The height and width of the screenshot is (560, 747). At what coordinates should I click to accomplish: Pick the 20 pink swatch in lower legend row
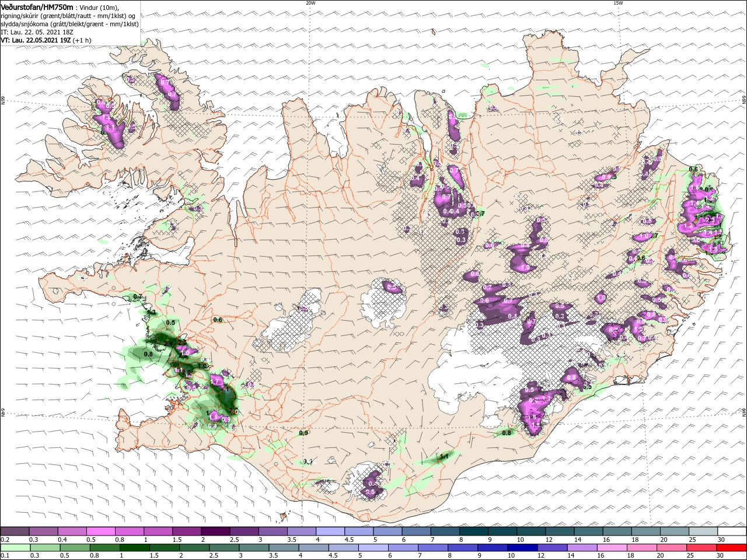672,548
